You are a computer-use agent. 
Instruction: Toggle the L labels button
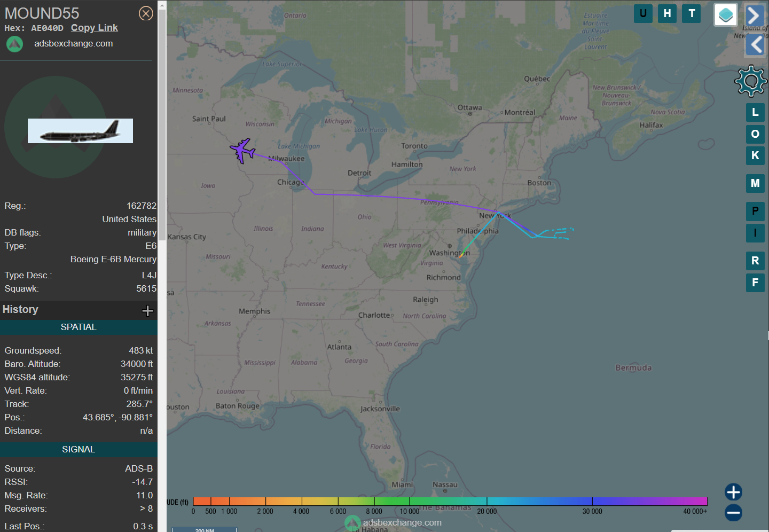(x=755, y=112)
